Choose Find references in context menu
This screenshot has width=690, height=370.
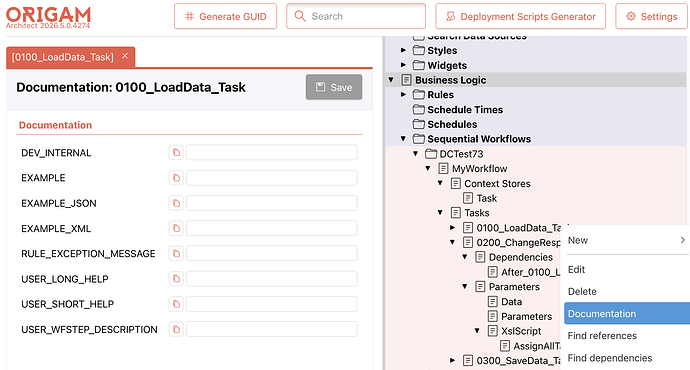pyautogui.click(x=627, y=336)
